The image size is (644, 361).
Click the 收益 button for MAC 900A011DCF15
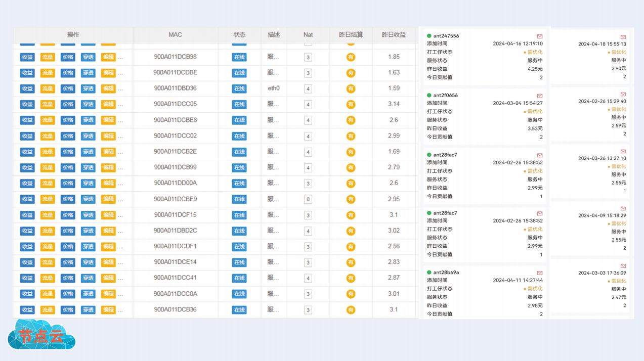27,215
